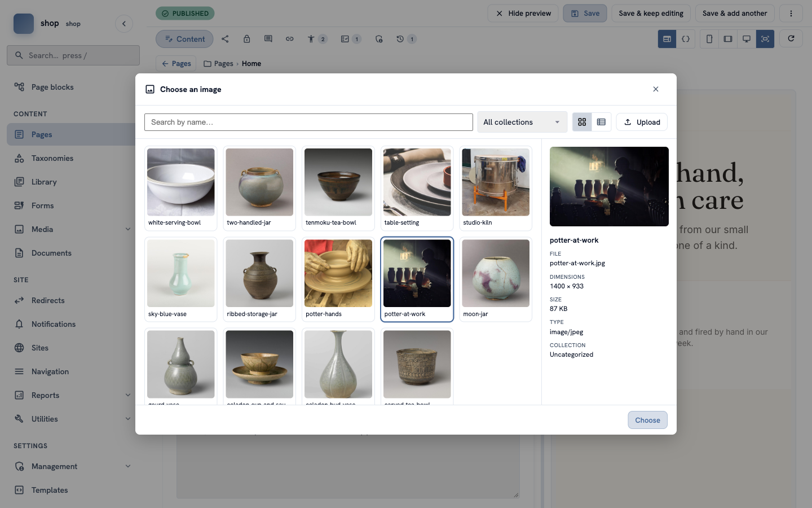Viewport: 812px width, 508px height.
Task: Click Save & keep editing
Action: click(x=651, y=14)
